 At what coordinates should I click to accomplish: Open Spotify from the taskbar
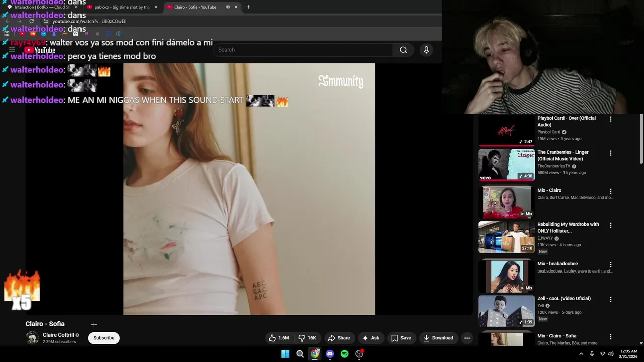[x=344, y=354]
